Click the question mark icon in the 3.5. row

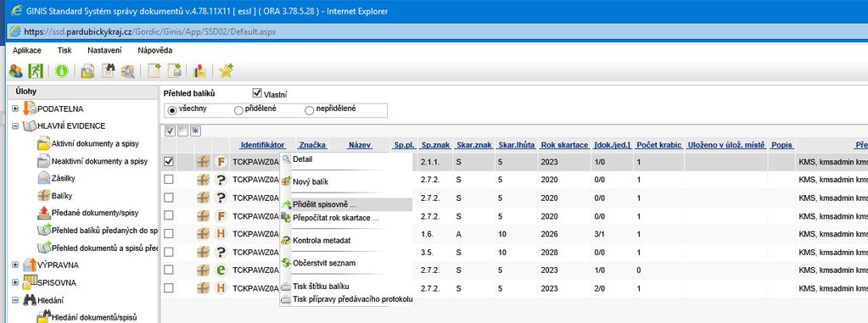221,252
